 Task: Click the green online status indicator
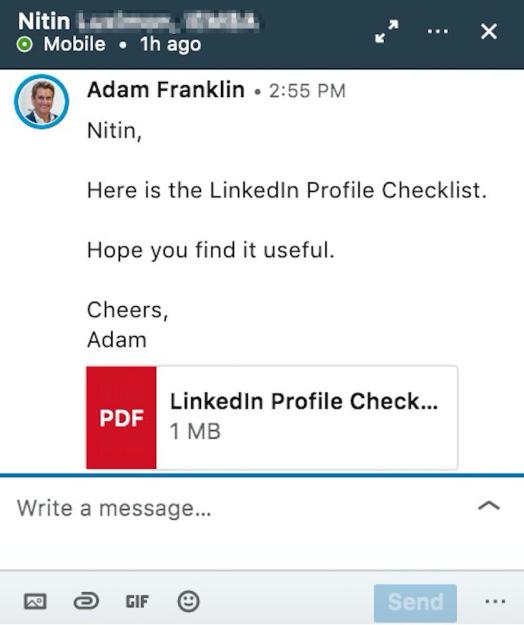[x=25, y=45]
